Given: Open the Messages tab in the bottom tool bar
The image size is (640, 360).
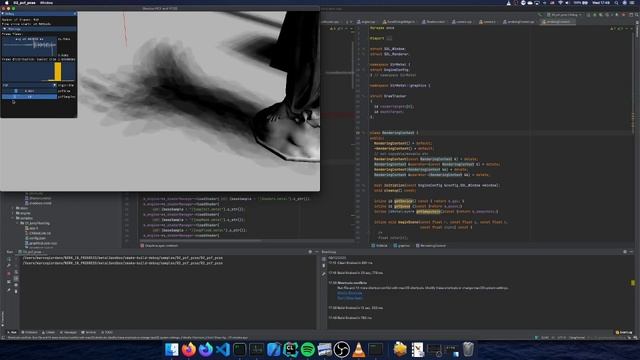Looking at the screenshot, I should (68, 332).
